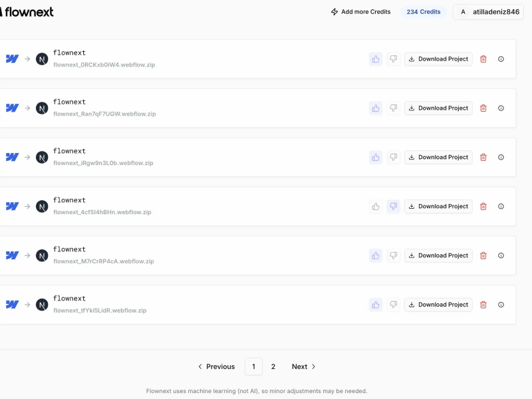Remove flownext_Ran7qF7UGW.webflow.zip via trash icon
The height and width of the screenshot is (399, 532).
click(483, 108)
